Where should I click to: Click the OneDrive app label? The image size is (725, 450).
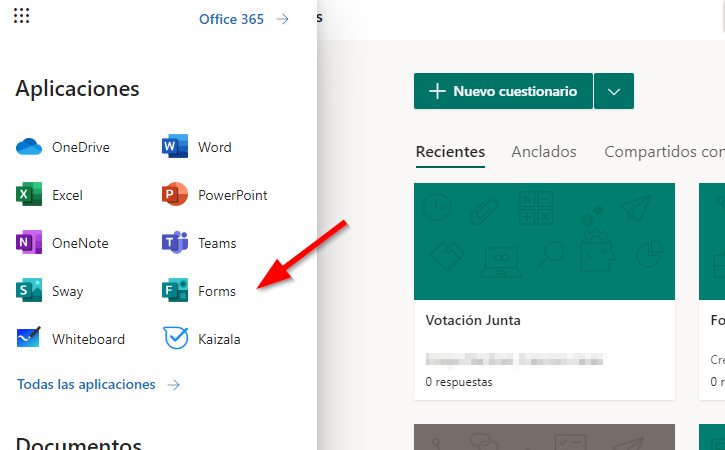(x=81, y=147)
